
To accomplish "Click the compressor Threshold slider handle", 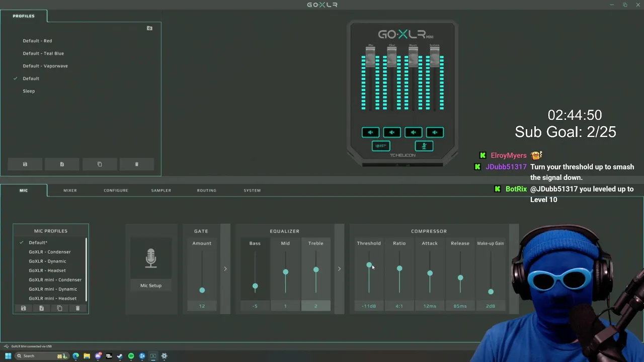I will pyautogui.click(x=369, y=265).
